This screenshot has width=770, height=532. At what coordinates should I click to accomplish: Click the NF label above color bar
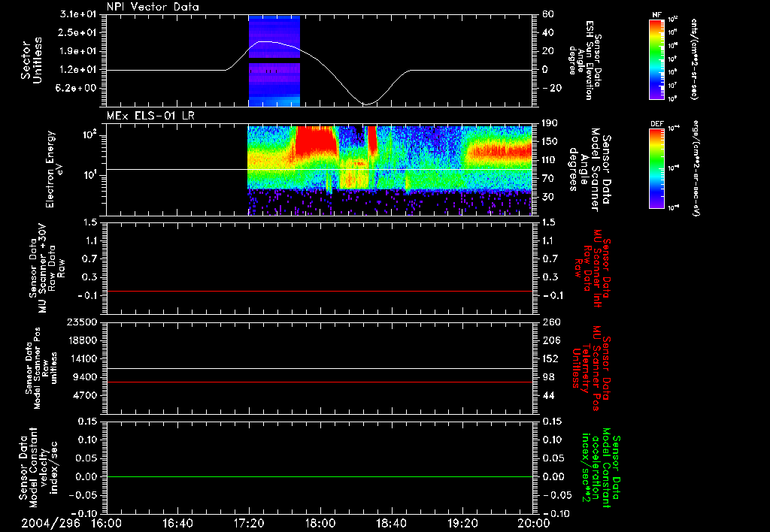pos(656,15)
